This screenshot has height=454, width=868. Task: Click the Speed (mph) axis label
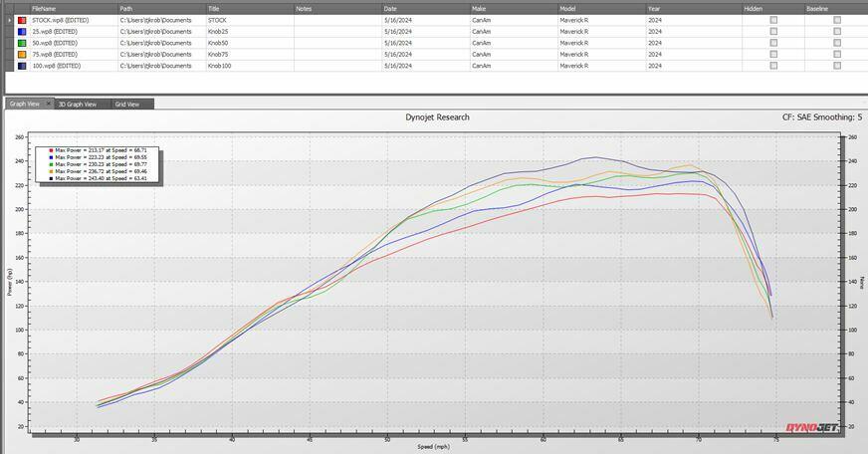pyautogui.click(x=433, y=447)
